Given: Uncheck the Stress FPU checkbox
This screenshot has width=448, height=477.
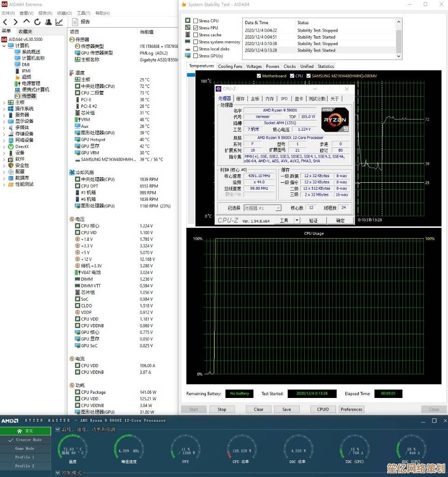Looking at the screenshot, I should (x=196, y=28).
